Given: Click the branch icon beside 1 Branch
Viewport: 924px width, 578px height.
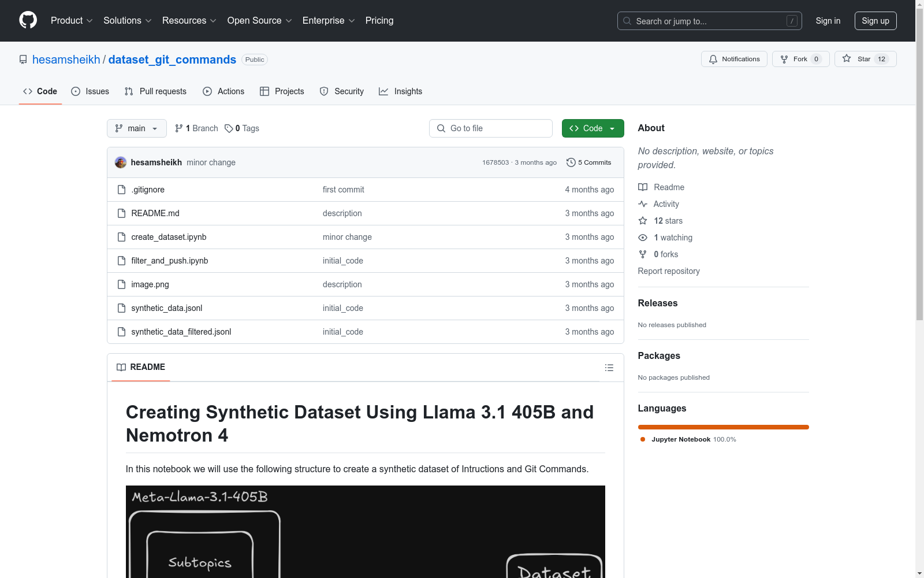Looking at the screenshot, I should [x=179, y=128].
